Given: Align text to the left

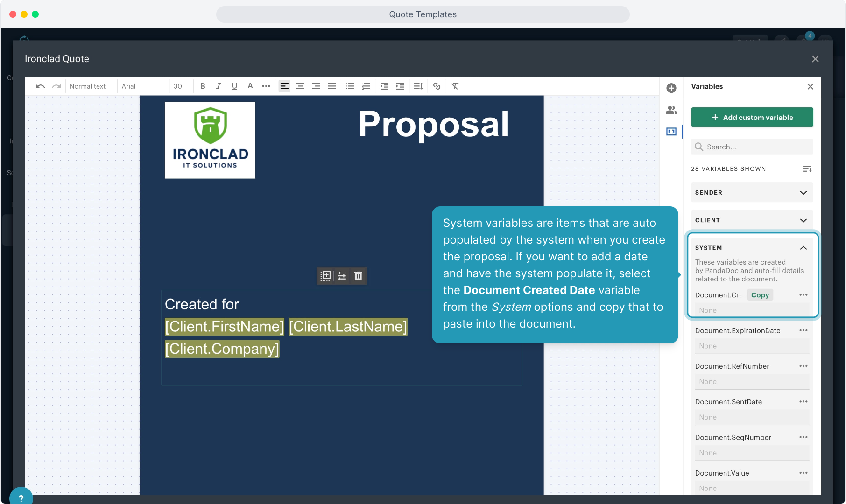Looking at the screenshot, I should [x=284, y=86].
